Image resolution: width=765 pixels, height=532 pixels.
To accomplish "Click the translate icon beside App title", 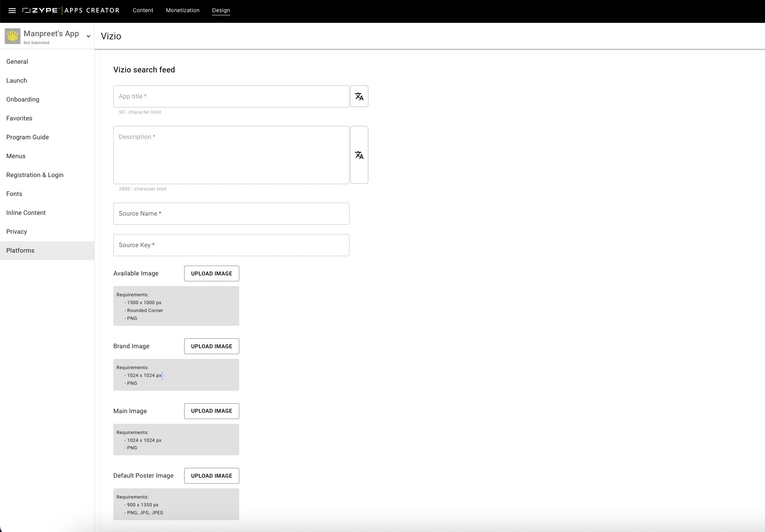I will [x=359, y=96].
